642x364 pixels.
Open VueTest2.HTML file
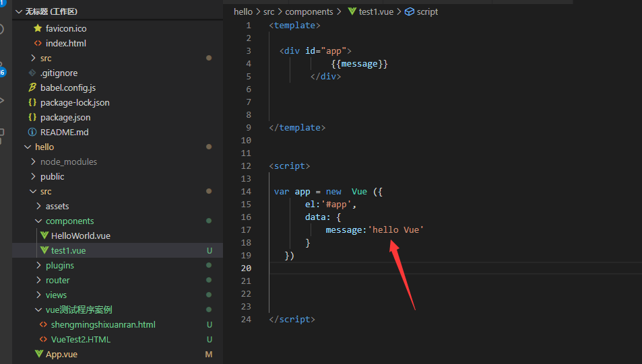tap(81, 340)
